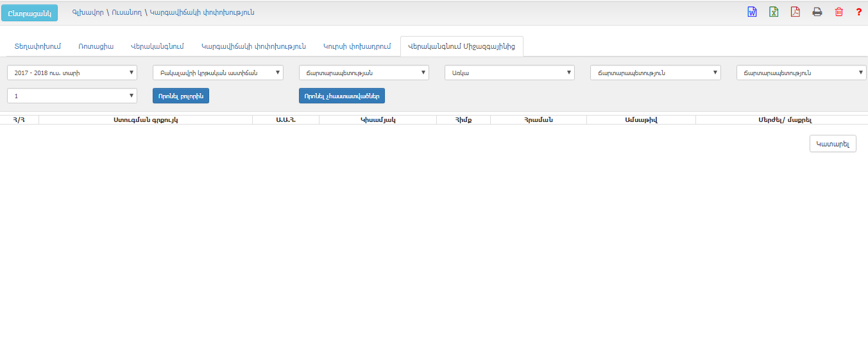Follow the Գլխավոր breadcrumb link
The height and width of the screenshot is (339, 868).
(88, 12)
